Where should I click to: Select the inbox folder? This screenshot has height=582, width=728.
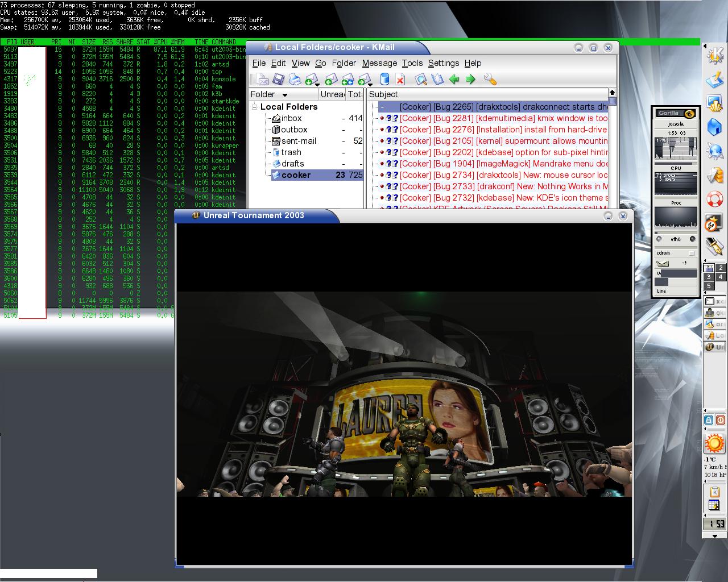291,118
